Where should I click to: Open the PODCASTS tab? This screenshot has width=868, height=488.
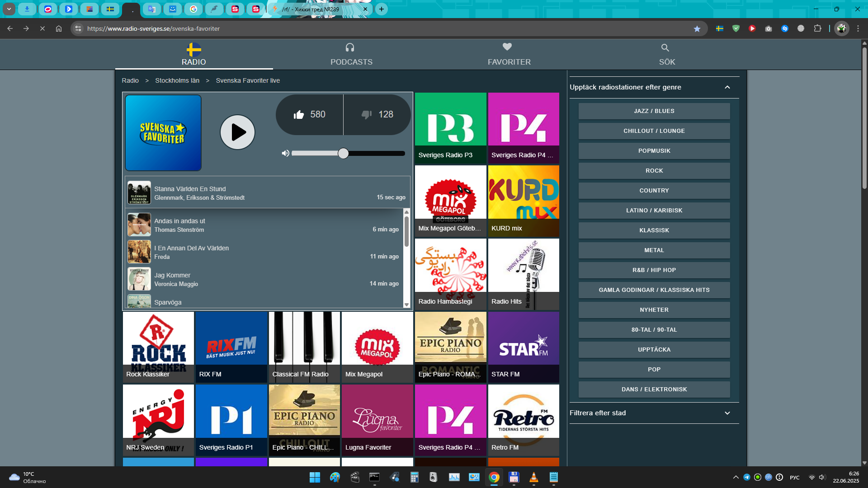(351, 55)
